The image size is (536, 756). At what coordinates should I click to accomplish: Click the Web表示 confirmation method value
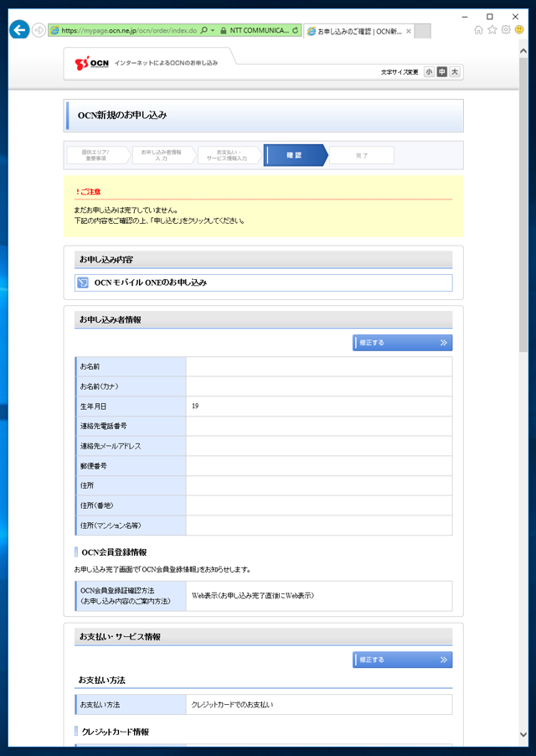(253, 595)
